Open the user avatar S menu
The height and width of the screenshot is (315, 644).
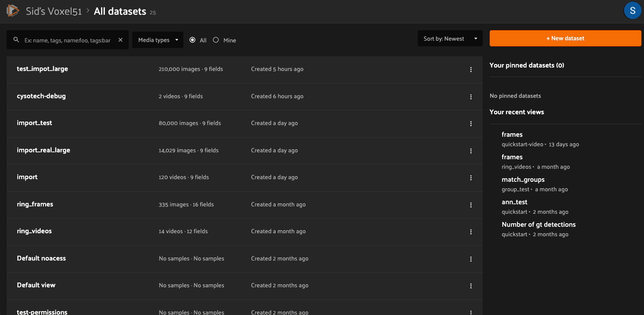(632, 11)
